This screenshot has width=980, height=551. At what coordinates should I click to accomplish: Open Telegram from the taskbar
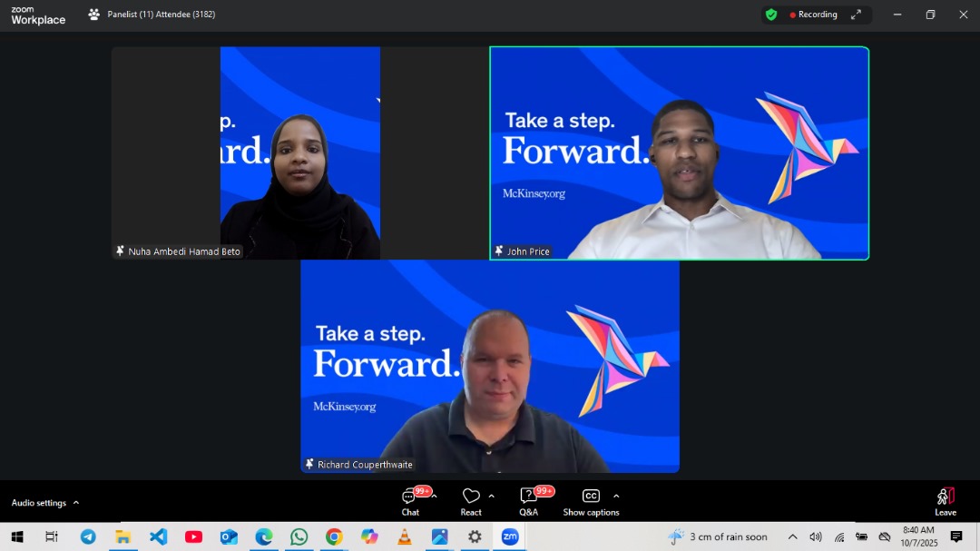88,536
